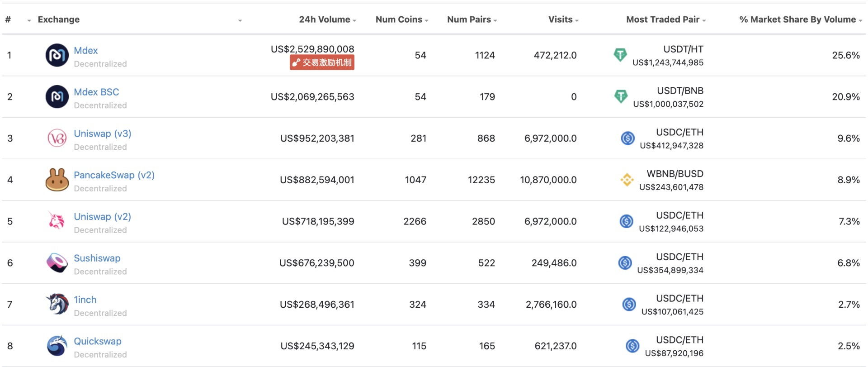Click Tether icon beside USDT/BNB pair
Image resolution: width=868 pixels, height=367 pixels.
point(621,96)
